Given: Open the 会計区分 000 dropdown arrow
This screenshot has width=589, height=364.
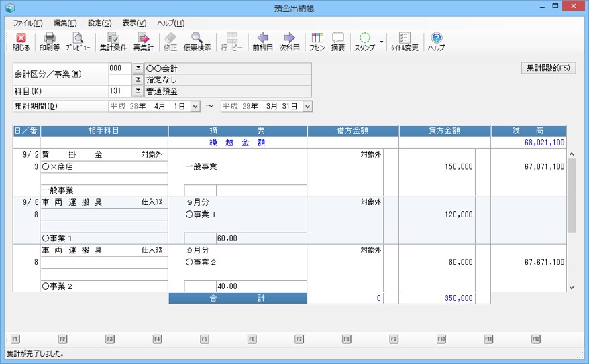Looking at the screenshot, I should 138,68.
